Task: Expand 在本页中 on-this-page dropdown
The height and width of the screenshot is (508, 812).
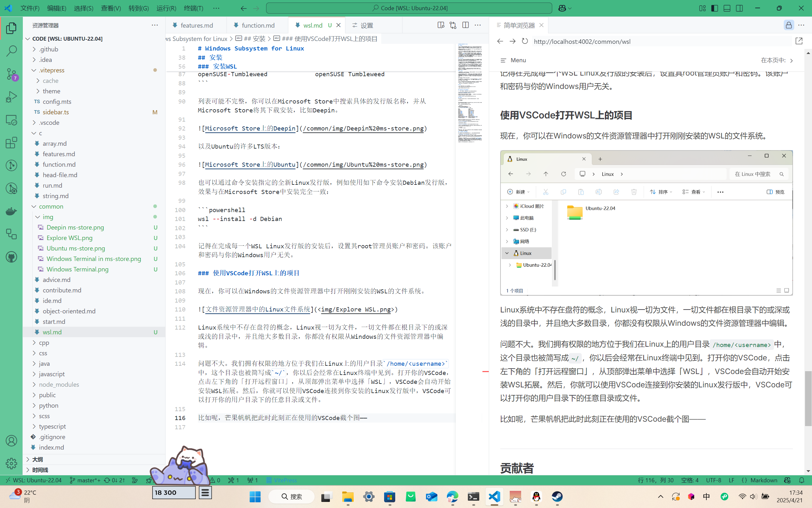Action: coord(777,60)
